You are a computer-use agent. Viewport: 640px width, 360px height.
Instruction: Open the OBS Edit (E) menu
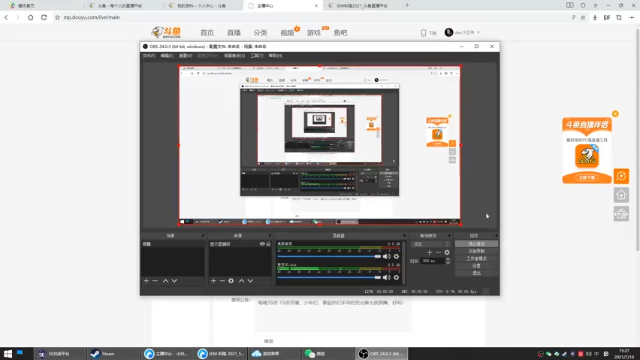pos(167,56)
